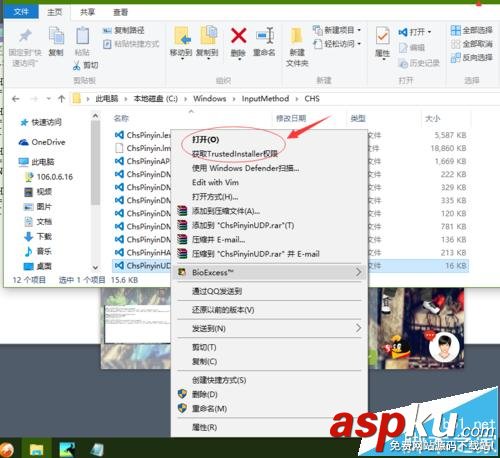Screen dimensions: 500x458
Task: Expand the Easy access dropdown
Action: coord(359,44)
